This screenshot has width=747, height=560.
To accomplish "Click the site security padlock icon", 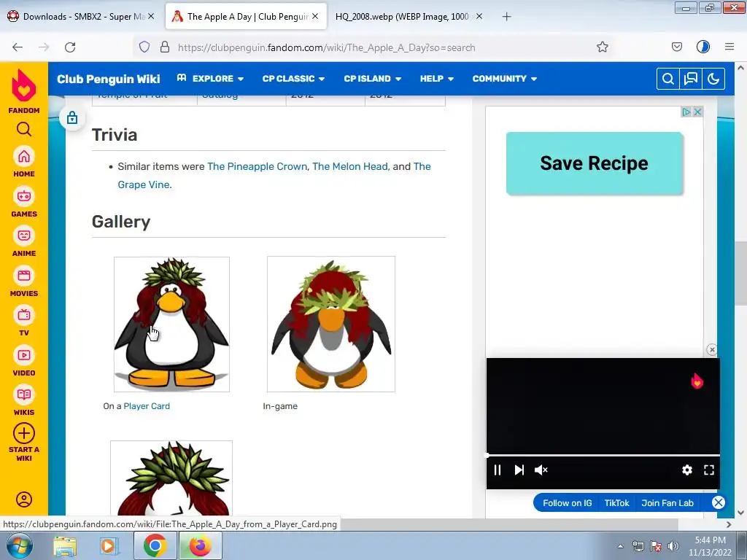I will [165, 47].
